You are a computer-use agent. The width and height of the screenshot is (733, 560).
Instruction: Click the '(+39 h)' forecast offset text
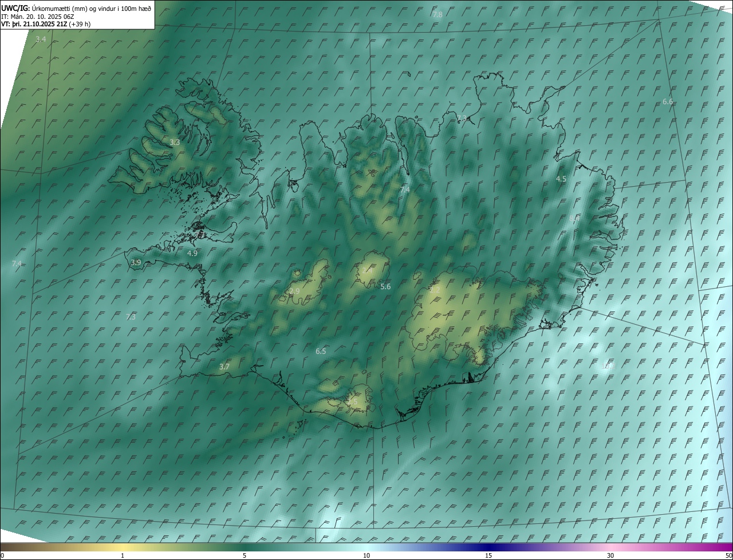point(80,24)
